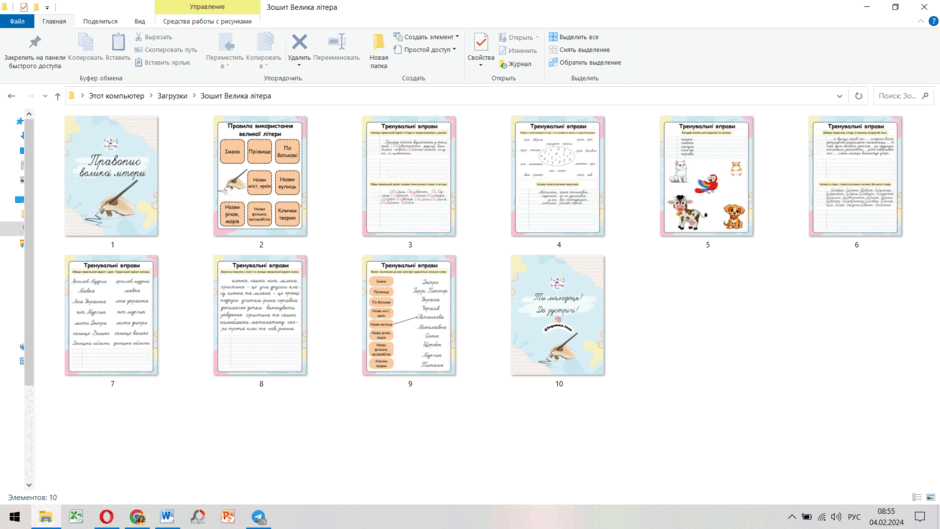
Task: Click Загрузки in the address path
Action: tap(172, 96)
